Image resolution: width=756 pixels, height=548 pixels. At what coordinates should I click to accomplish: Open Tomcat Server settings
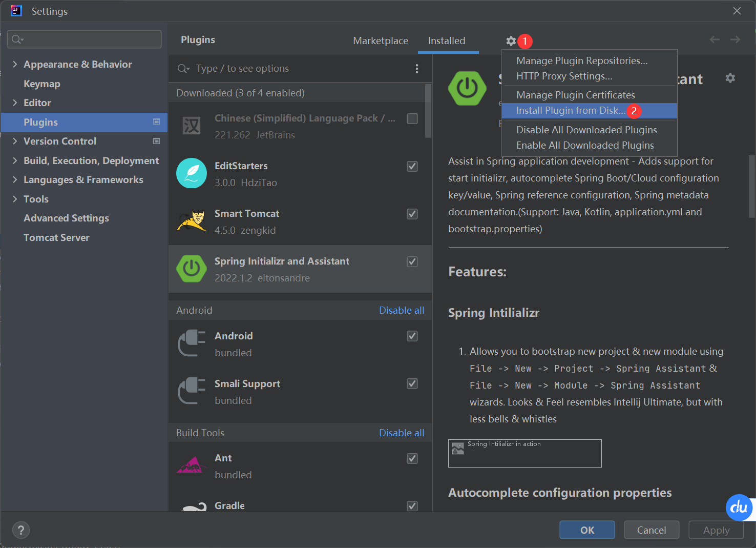tap(56, 237)
